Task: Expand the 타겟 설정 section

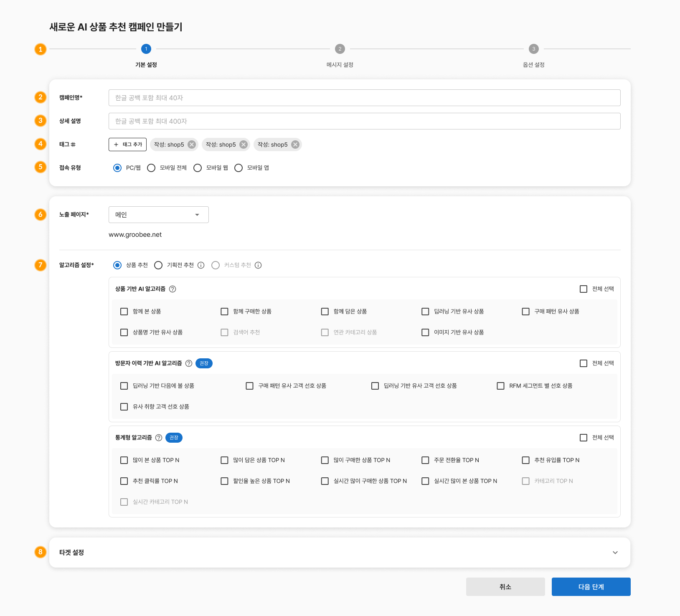Action: [x=615, y=553]
